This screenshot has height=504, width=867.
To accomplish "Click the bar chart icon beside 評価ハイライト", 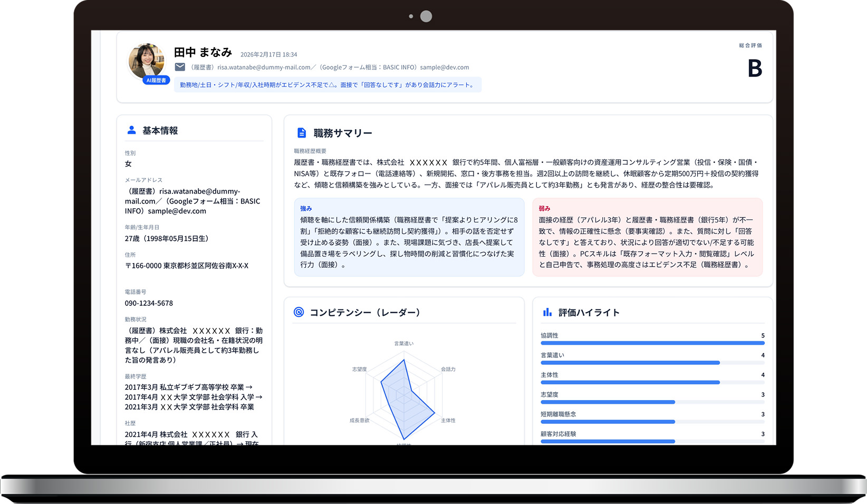I will click(x=547, y=313).
